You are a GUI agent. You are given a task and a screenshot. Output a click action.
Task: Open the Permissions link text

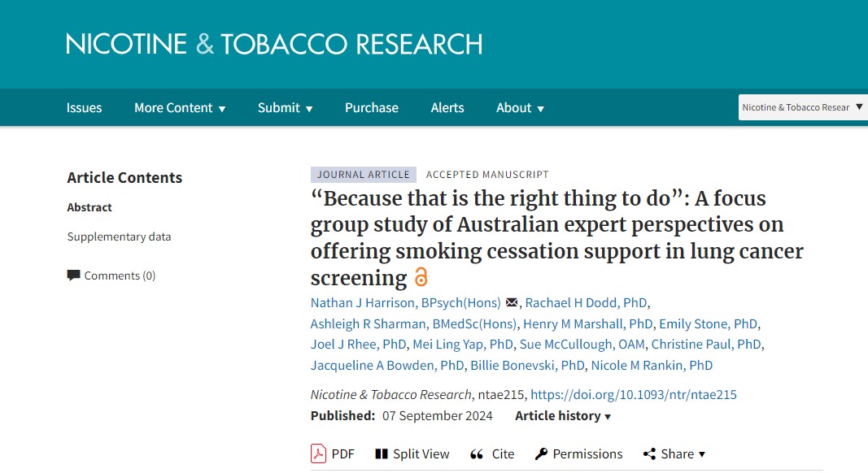(587, 454)
